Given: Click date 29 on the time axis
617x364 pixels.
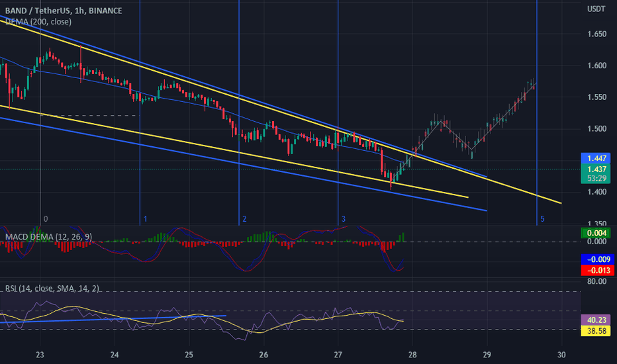Looking at the screenshot, I should 487,355.
